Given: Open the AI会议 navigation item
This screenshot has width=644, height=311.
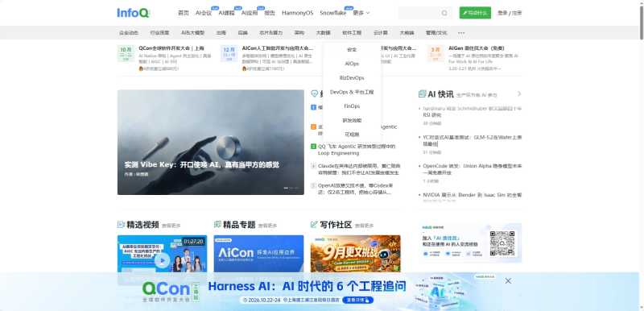Looking at the screenshot, I should pyautogui.click(x=204, y=13).
